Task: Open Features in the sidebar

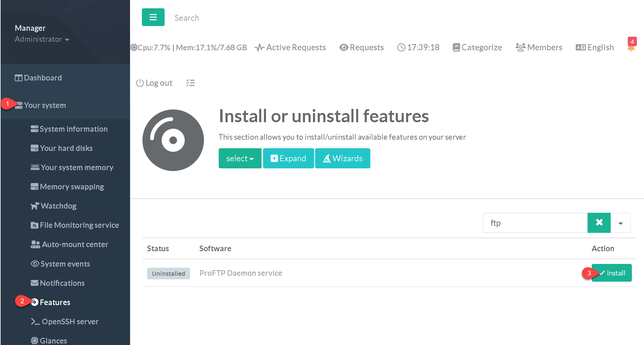Action: pos(55,302)
